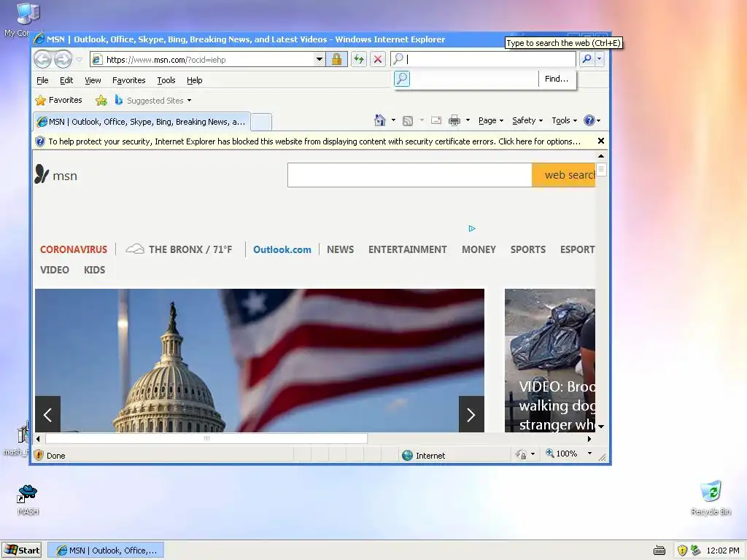Open a new blank tab
Screen dimensions: 747x560
tap(261, 122)
